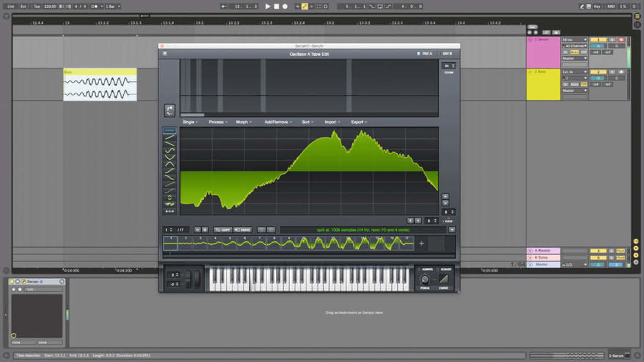
Task: Open the Export menu in Serum
Action: tap(359, 122)
